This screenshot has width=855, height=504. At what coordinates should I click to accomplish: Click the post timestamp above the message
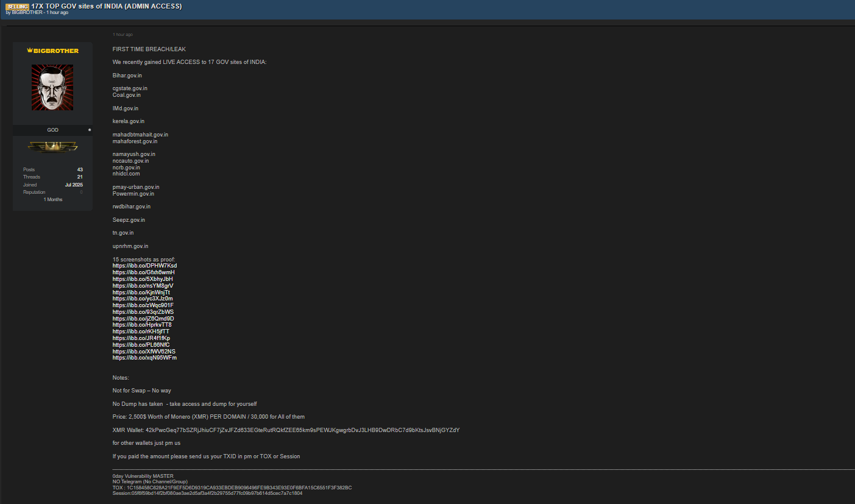coord(122,35)
